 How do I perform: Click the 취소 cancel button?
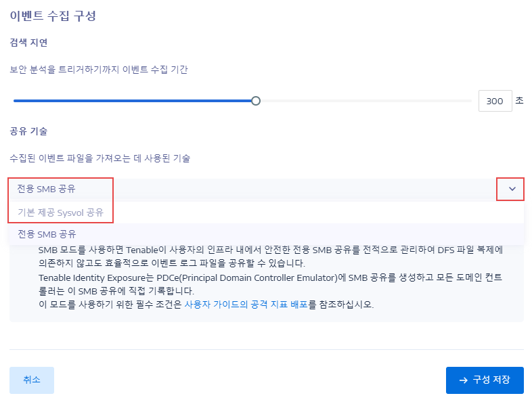pos(32,380)
